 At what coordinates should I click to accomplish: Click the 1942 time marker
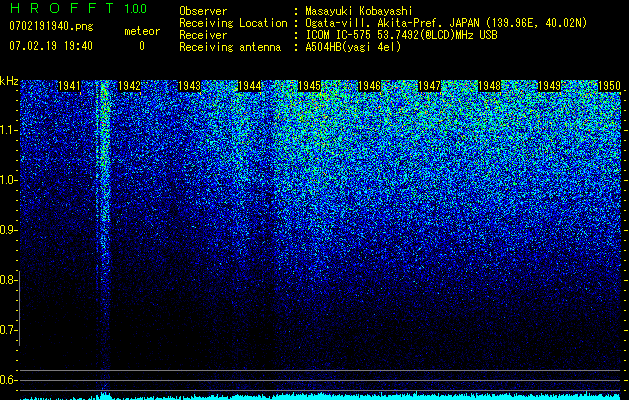130,86
